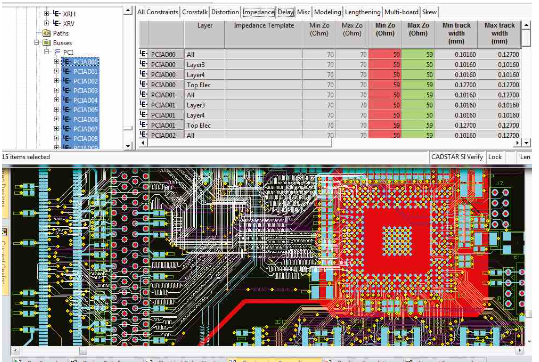Click the PCI bus icon

point(57,52)
